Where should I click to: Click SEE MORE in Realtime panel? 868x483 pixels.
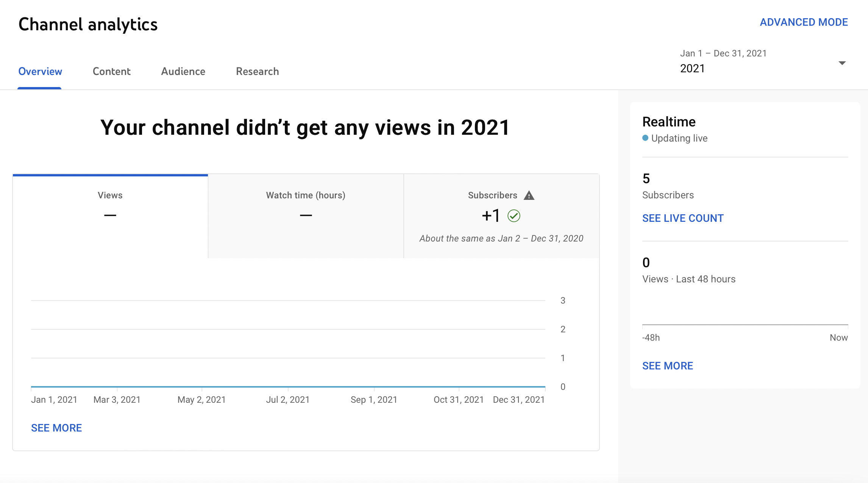[x=667, y=366]
